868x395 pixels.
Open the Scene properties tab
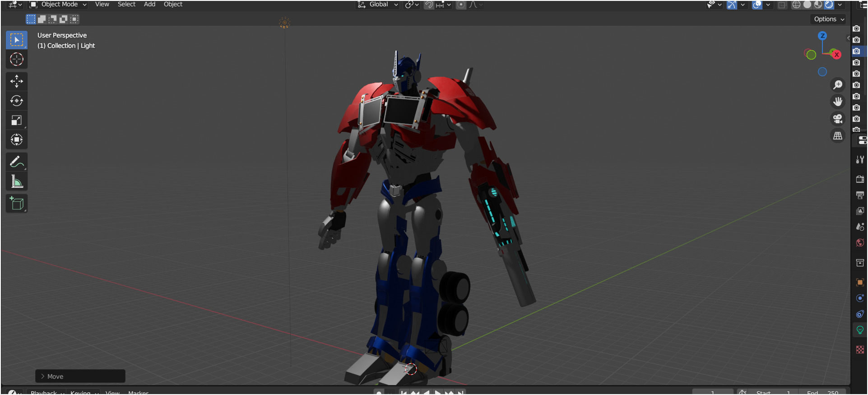coord(860,227)
